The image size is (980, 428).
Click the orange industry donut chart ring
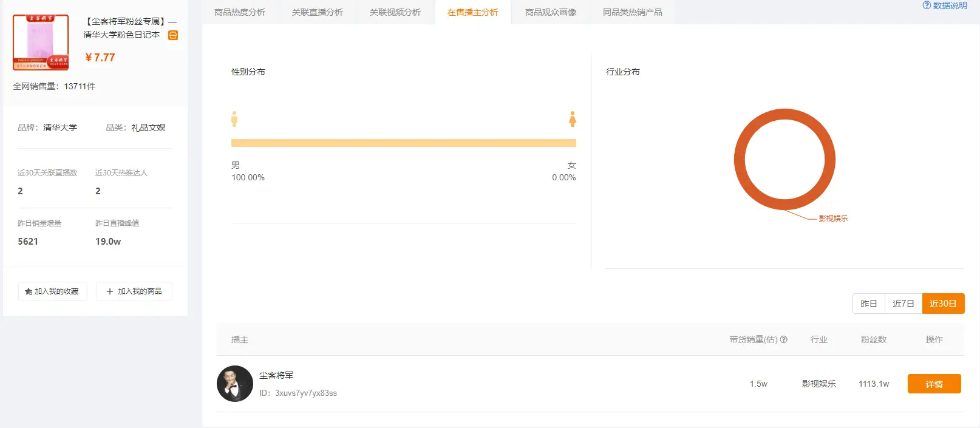coord(739,160)
